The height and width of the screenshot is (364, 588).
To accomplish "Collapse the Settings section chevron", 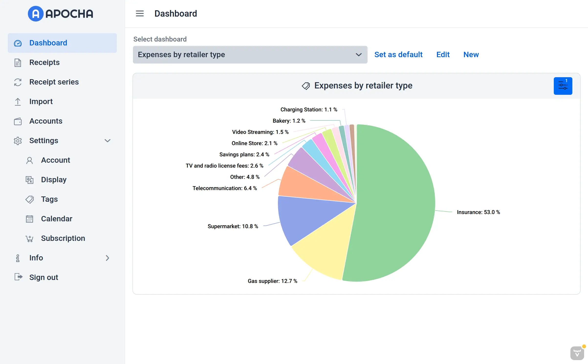I will [108, 141].
